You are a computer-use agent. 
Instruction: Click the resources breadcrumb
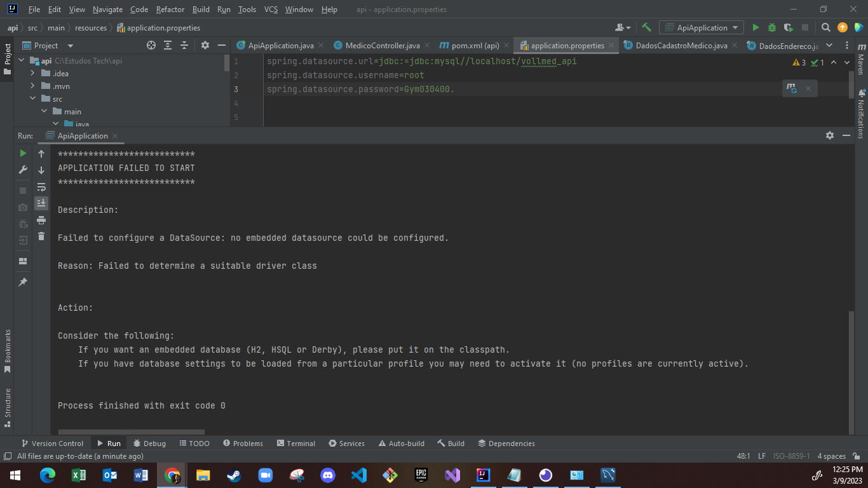pos(91,27)
